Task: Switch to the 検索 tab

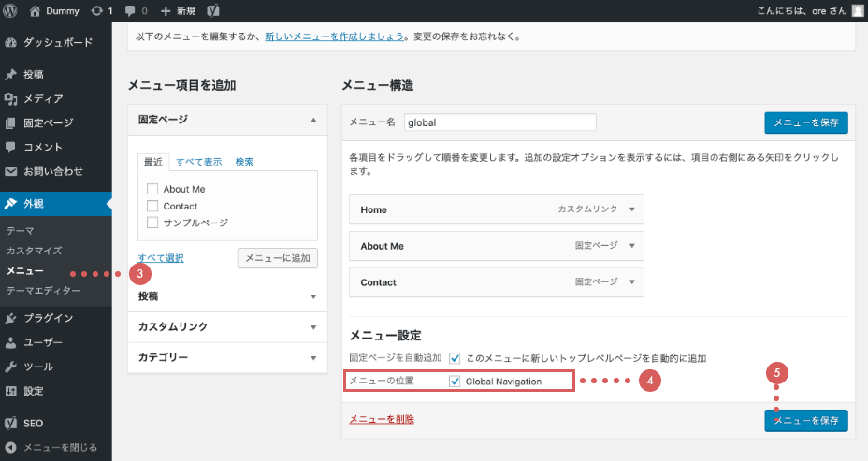Action: (244, 162)
